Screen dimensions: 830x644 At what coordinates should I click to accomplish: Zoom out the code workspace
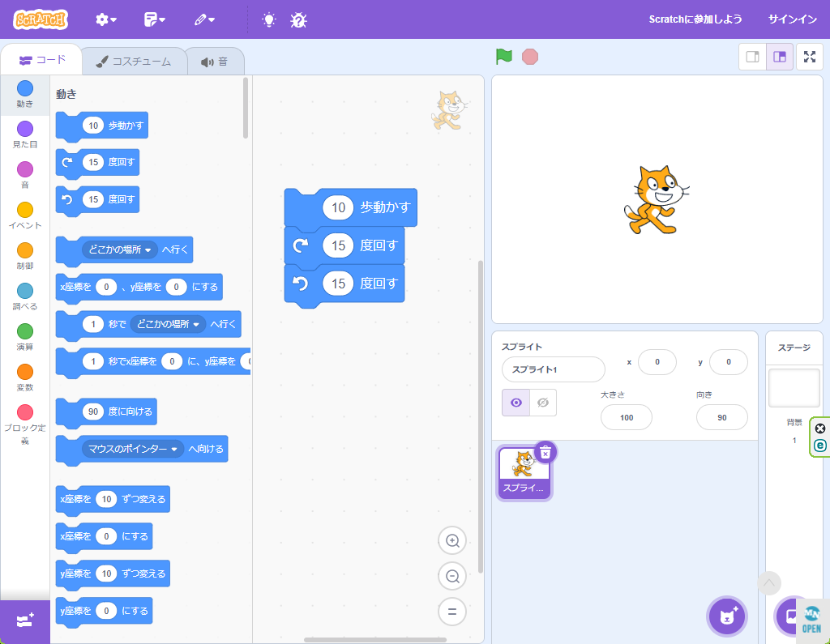(452, 576)
